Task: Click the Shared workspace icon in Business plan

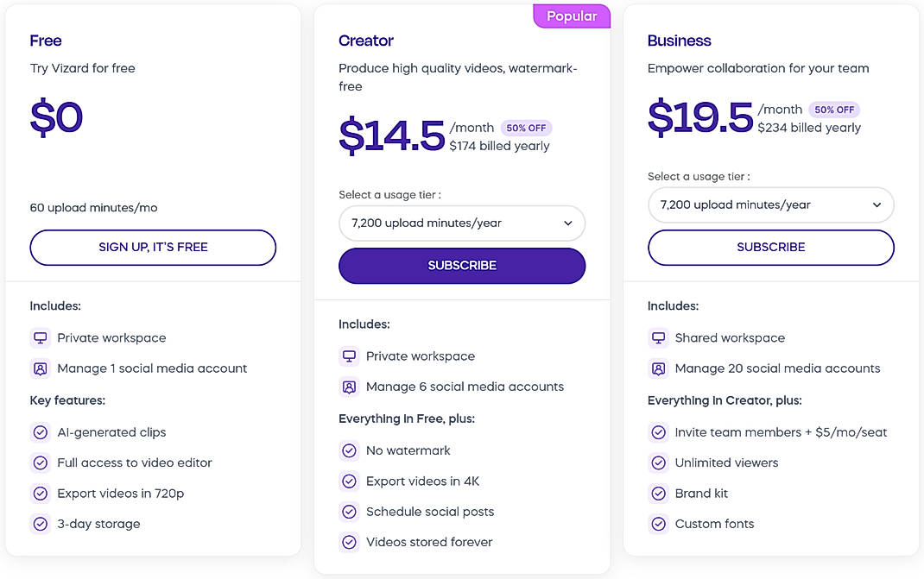Action: click(x=657, y=337)
